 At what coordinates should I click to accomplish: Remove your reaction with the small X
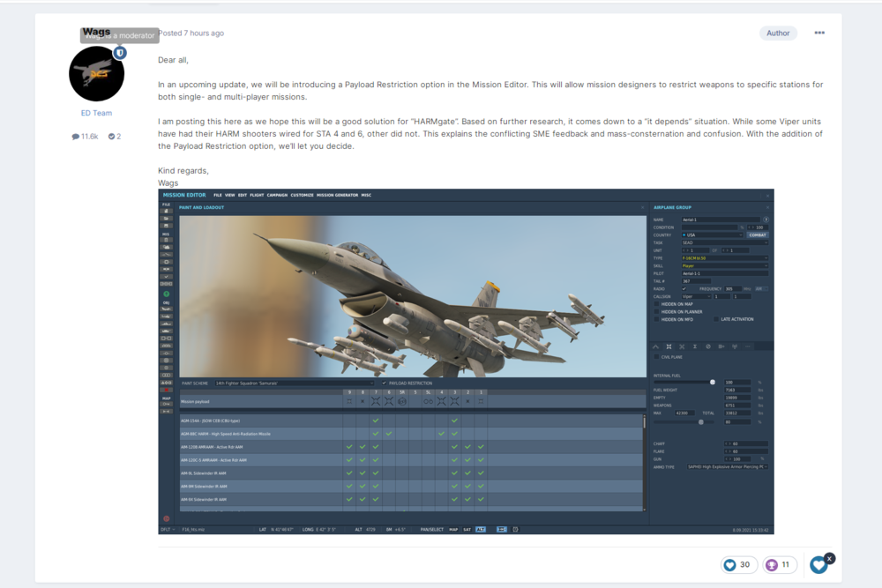830,558
